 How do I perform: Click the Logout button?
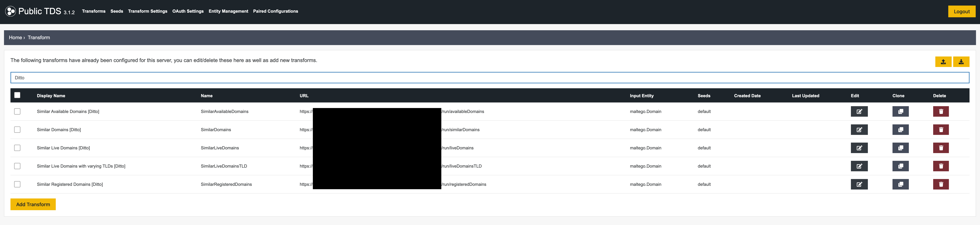click(962, 11)
